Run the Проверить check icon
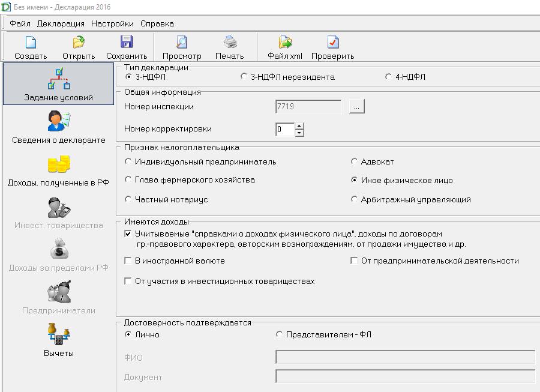540x392 pixels. (x=332, y=42)
